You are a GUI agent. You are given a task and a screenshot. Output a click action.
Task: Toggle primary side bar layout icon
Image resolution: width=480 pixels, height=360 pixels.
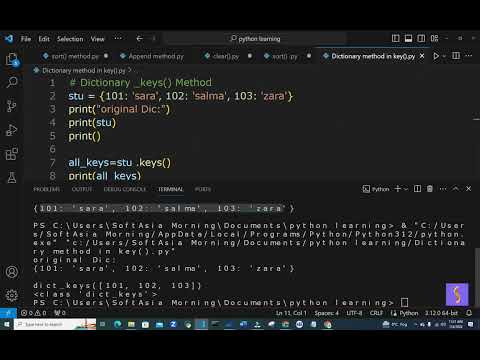pyautogui.click(x=395, y=38)
